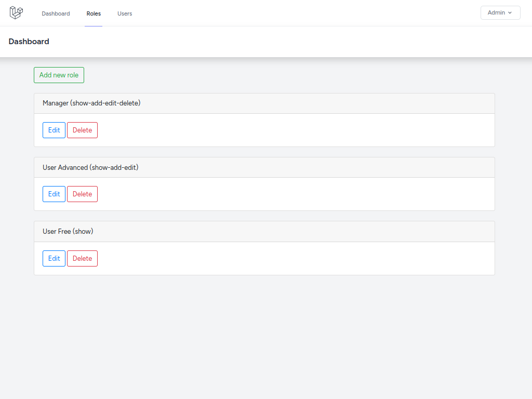Click the Users link in the navbar
This screenshot has width=532, height=399.
coord(125,14)
